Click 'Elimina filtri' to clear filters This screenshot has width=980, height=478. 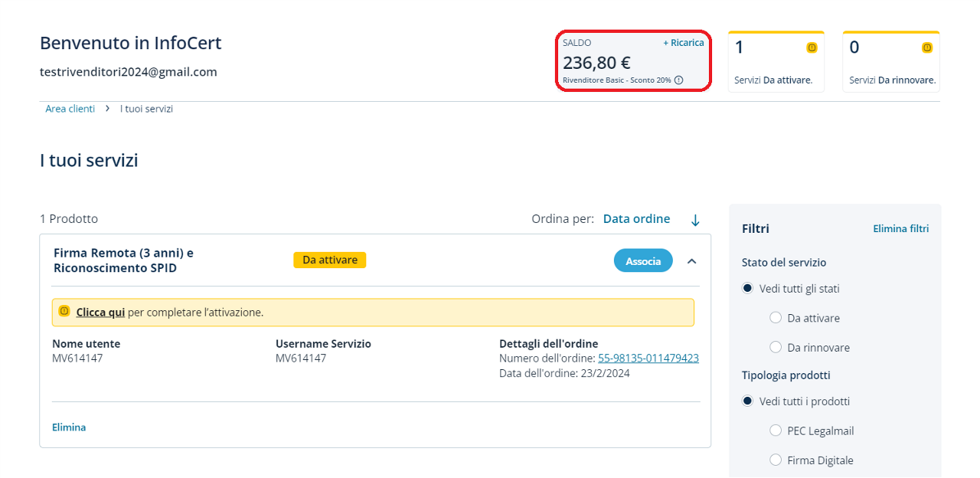[900, 228]
